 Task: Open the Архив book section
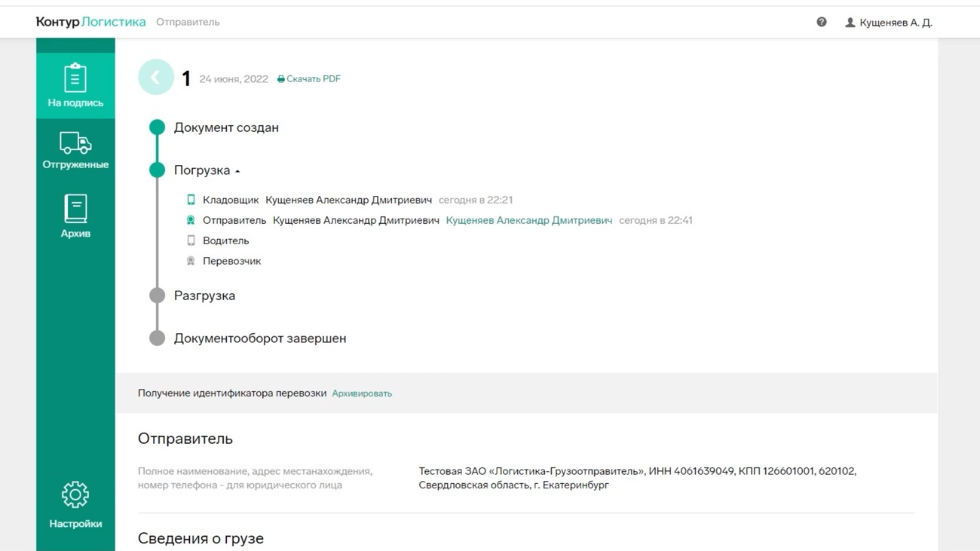pyautogui.click(x=75, y=216)
